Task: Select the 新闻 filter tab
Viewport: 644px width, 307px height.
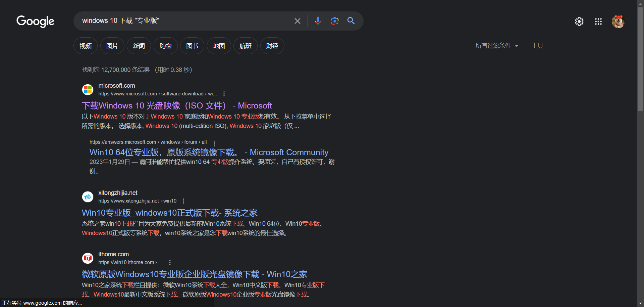Action: 139,46
